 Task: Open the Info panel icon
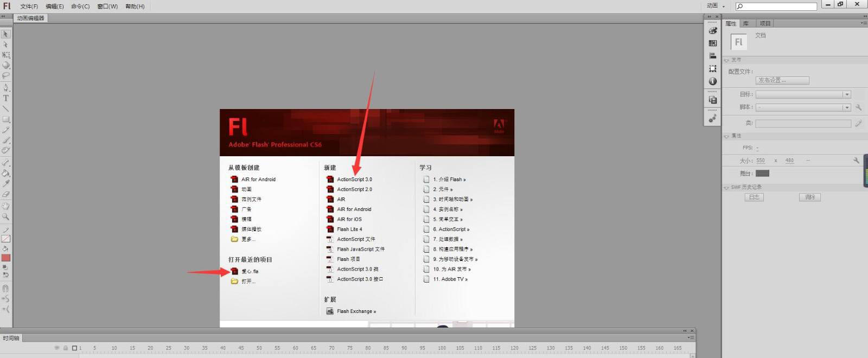pyautogui.click(x=713, y=81)
